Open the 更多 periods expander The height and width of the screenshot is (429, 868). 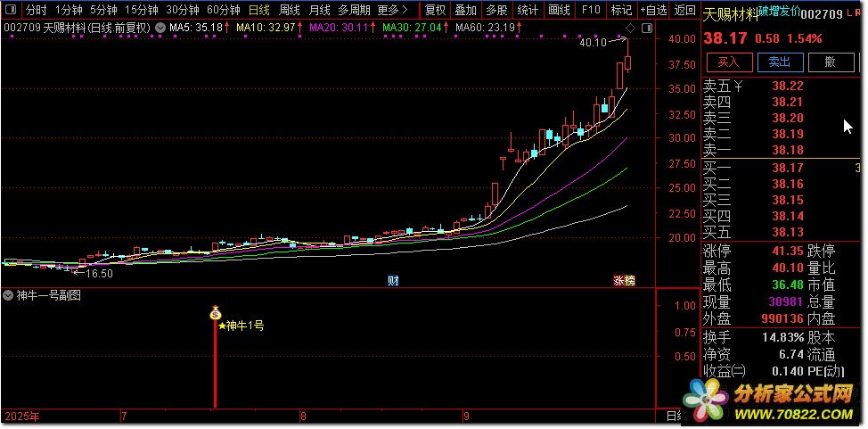tap(393, 11)
